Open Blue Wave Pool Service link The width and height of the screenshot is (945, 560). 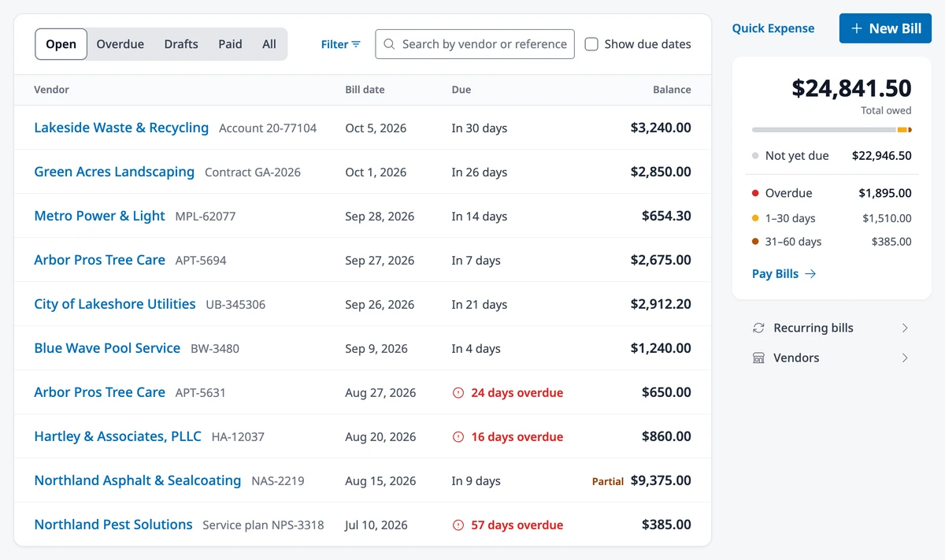[107, 348]
